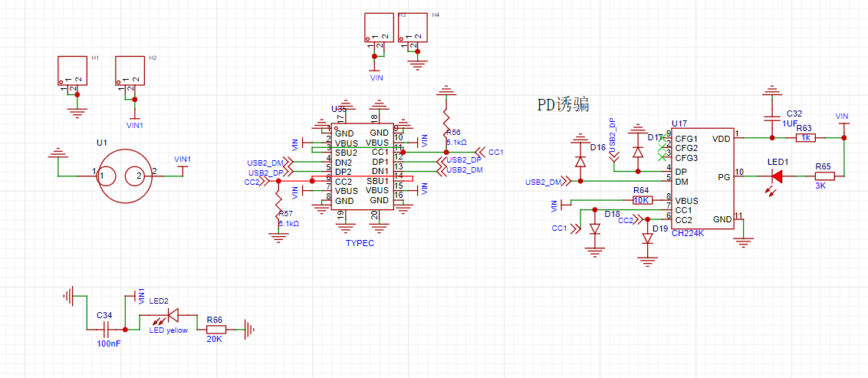
Task: Select the CC2 net port at TYPEC pin 6
Action: coord(266,181)
